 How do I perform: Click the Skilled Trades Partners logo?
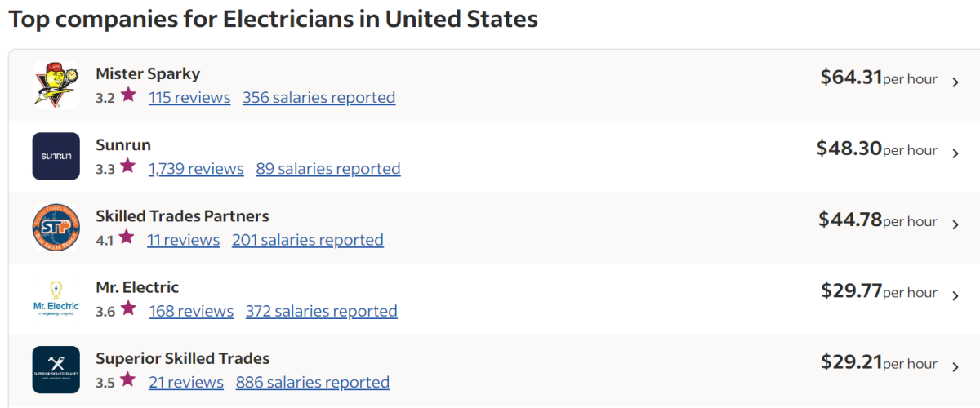coord(56,227)
